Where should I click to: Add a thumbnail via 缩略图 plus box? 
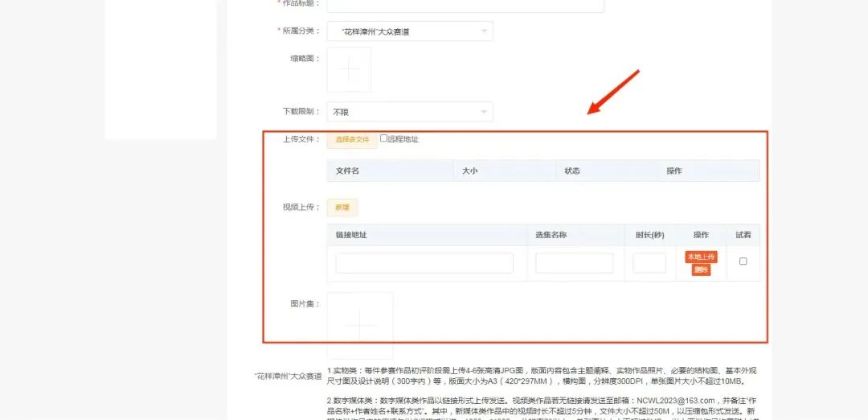349,69
